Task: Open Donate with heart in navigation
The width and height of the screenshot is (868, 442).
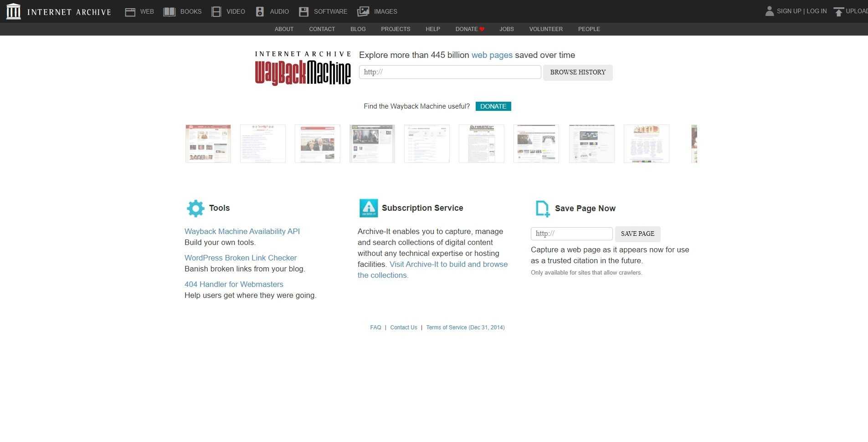Action: [469, 29]
